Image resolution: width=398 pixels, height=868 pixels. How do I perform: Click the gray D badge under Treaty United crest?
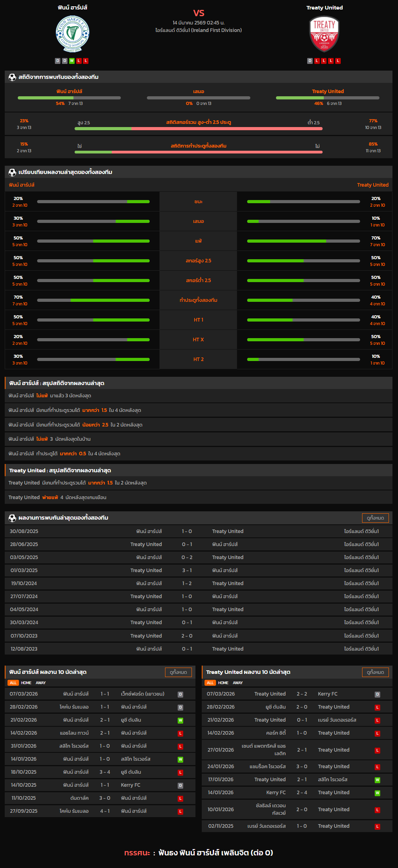click(310, 61)
